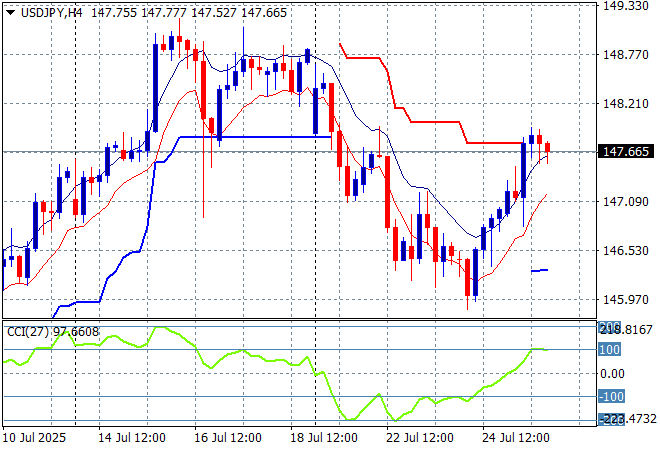This screenshot has height=450, width=660.
Task: Click the CCI upper bound value 218.8167
Action: click(x=626, y=330)
